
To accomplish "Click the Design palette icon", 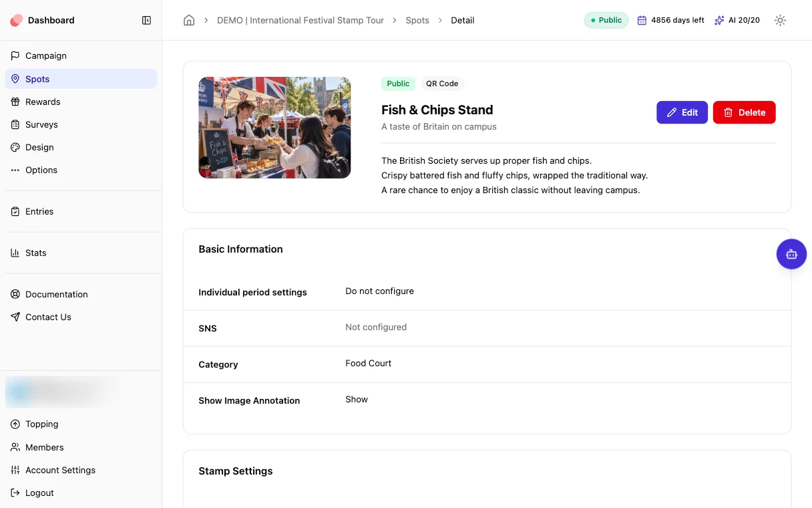I will pos(15,147).
